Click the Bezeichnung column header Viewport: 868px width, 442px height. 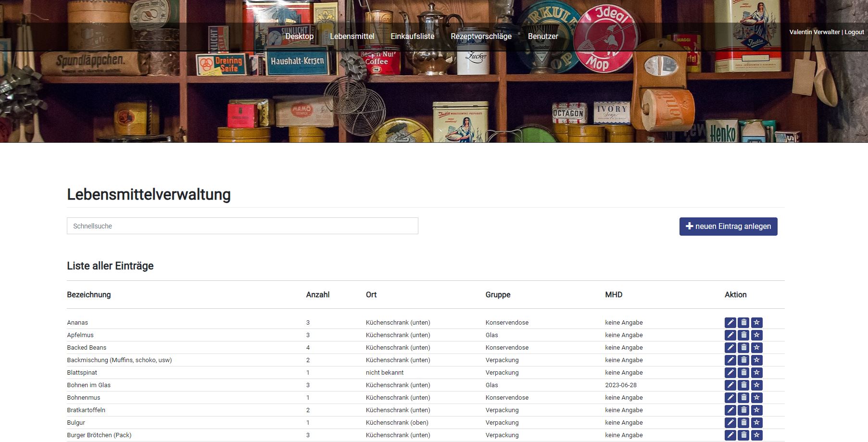click(89, 295)
